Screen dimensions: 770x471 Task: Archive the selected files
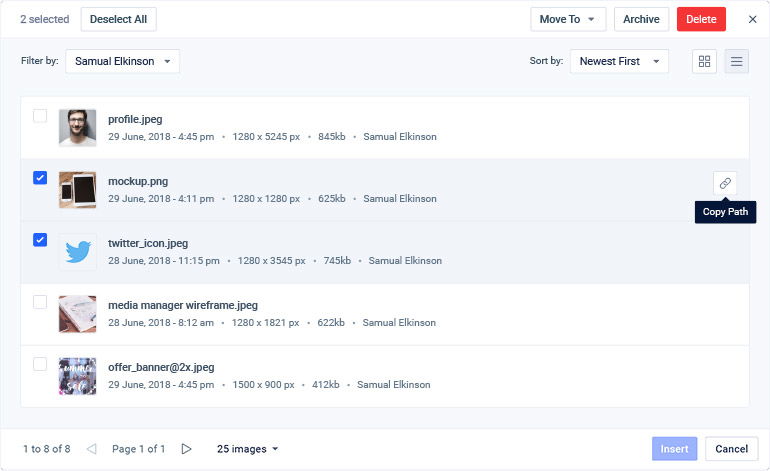coord(641,19)
